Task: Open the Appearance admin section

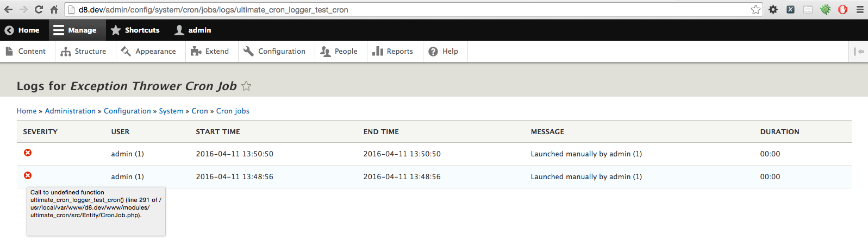Action: (x=148, y=52)
